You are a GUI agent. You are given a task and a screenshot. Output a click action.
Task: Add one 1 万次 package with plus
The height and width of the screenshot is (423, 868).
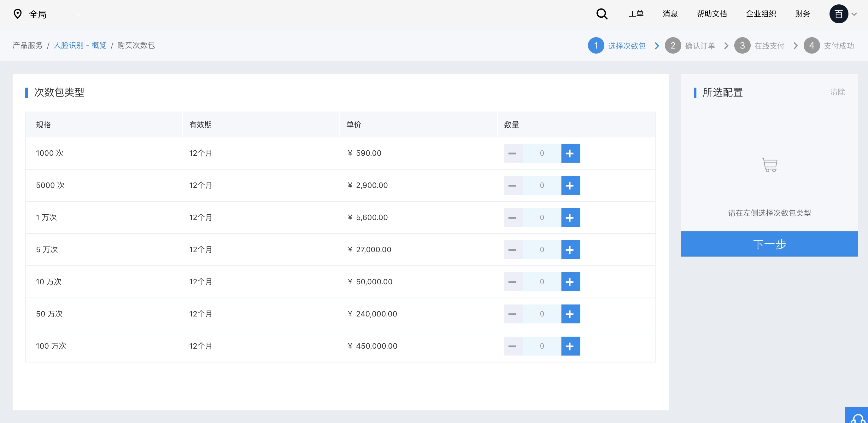570,217
